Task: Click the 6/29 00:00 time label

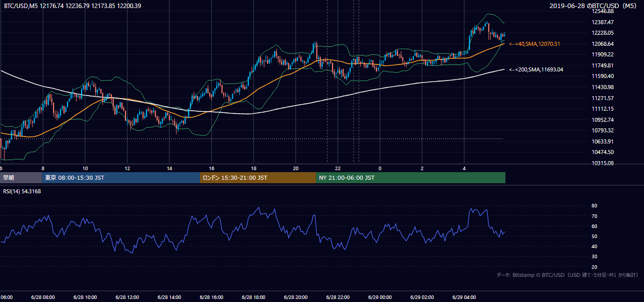Action: point(380,297)
